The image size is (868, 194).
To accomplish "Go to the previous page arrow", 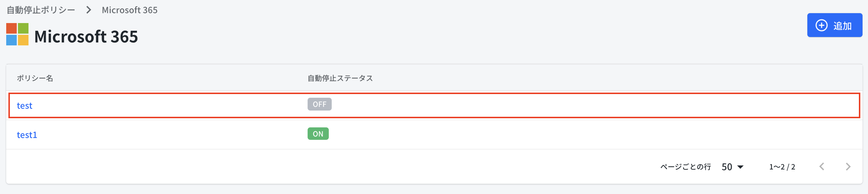I will click(822, 167).
